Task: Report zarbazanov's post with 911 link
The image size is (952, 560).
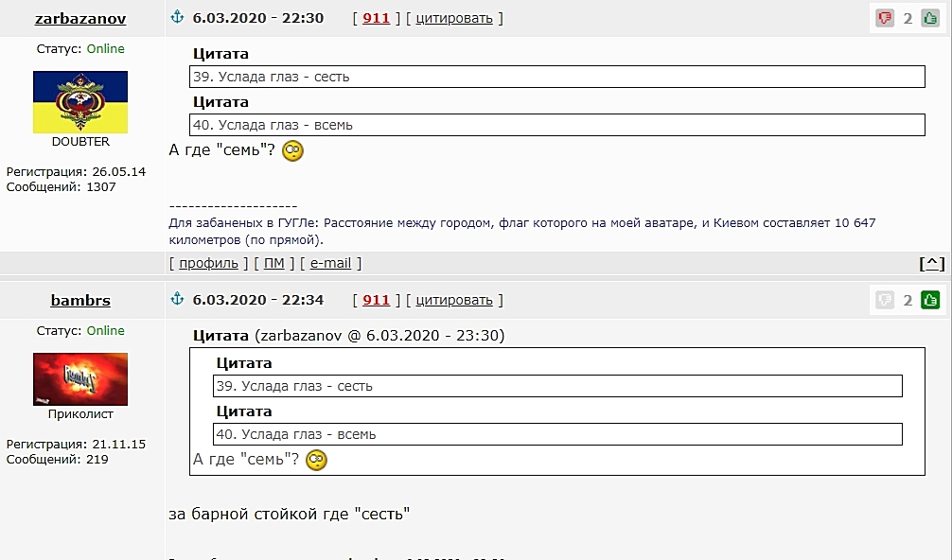Action: pos(376,18)
